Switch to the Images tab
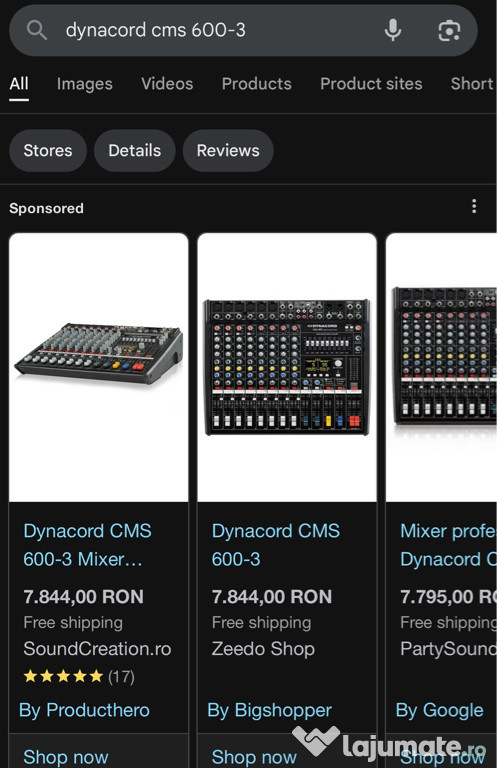The height and width of the screenshot is (768, 497). pyautogui.click(x=85, y=84)
